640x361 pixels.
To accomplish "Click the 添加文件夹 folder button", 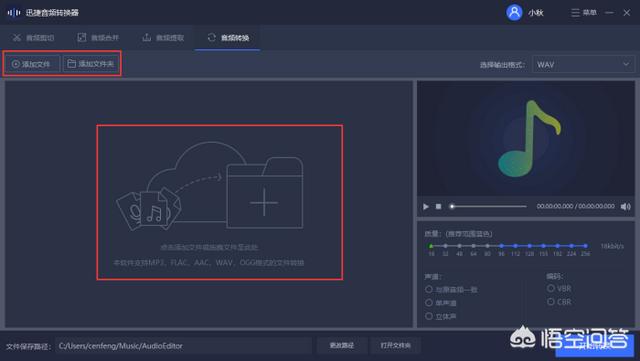I will tap(91, 64).
